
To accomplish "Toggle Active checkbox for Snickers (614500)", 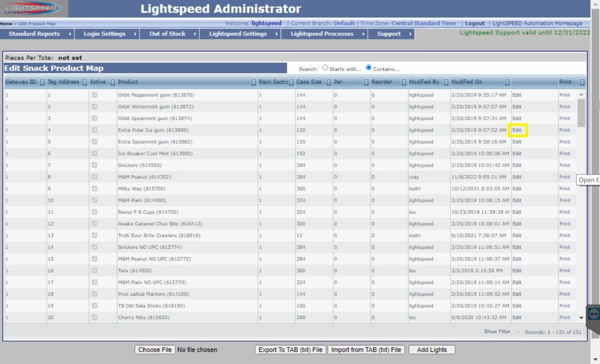I will [94, 165].
